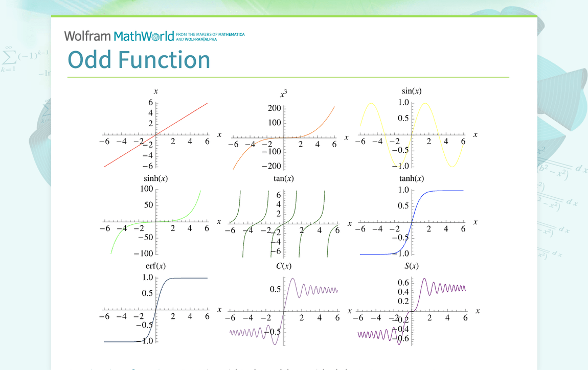Click the tanh(x) plot title

412,178
